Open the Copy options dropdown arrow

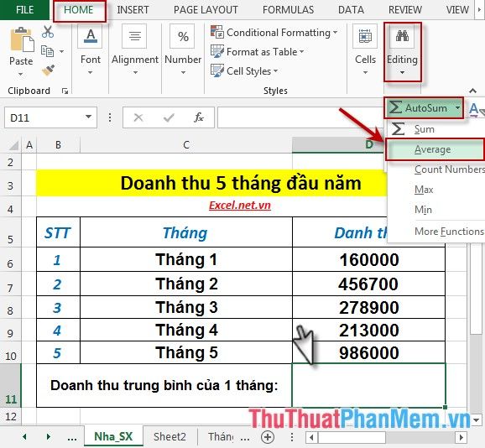click(61, 51)
